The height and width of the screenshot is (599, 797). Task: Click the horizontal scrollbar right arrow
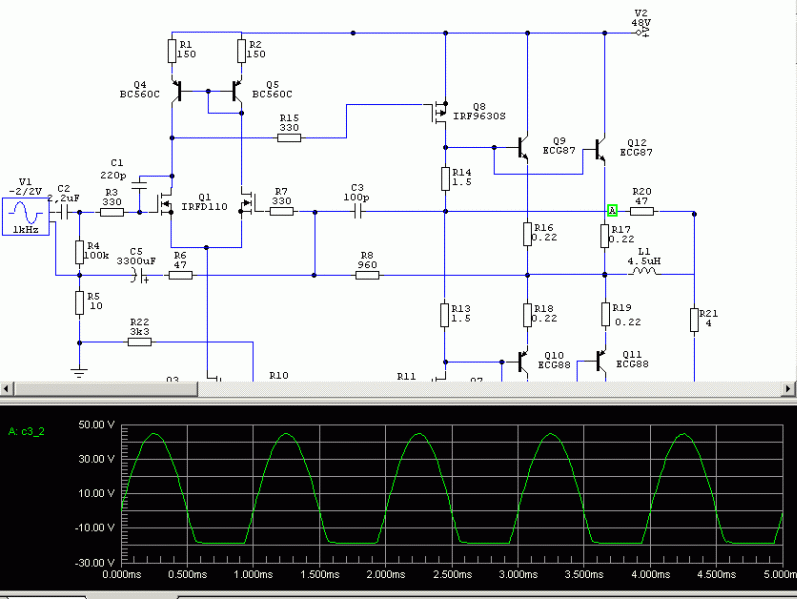tap(789, 389)
